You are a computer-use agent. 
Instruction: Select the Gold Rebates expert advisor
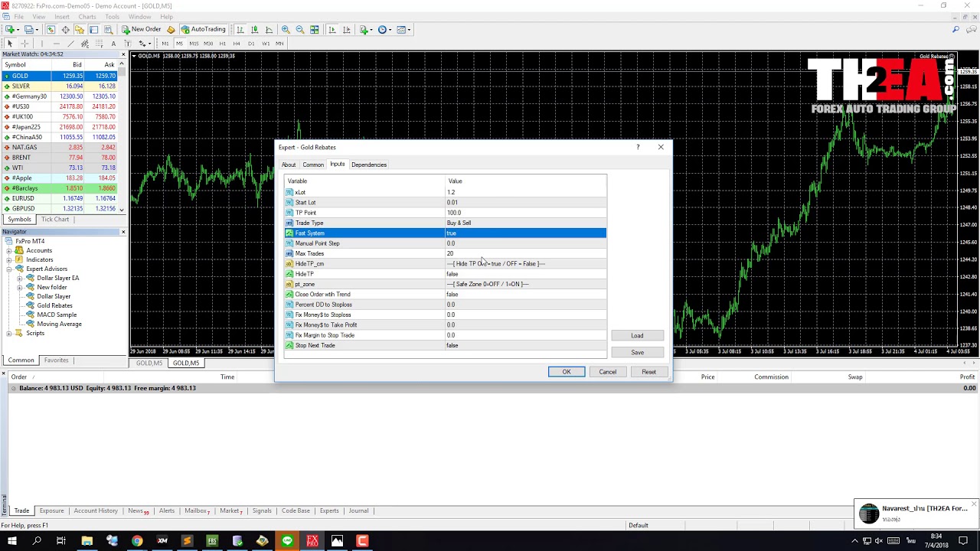[54, 305]
